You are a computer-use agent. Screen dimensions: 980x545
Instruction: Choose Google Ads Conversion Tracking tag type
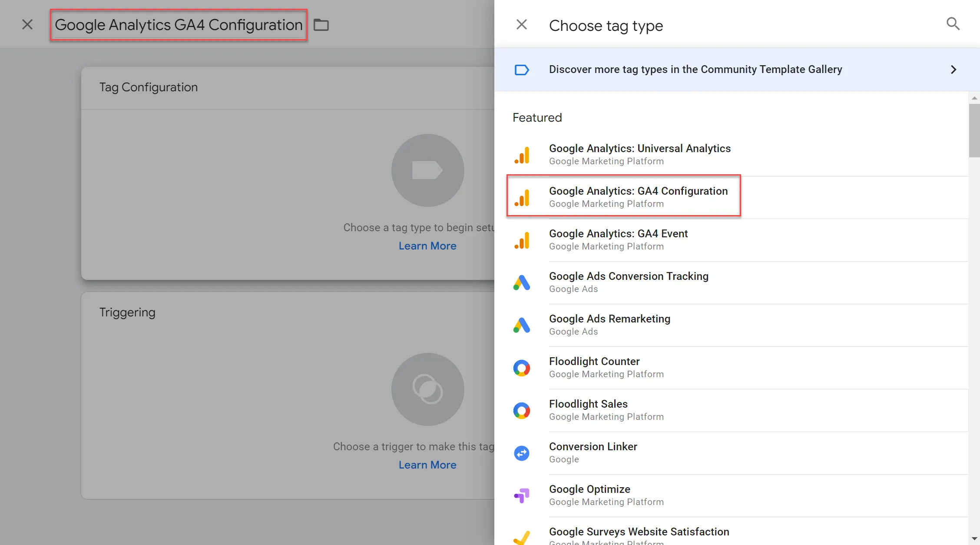click(x=731, y=282)
